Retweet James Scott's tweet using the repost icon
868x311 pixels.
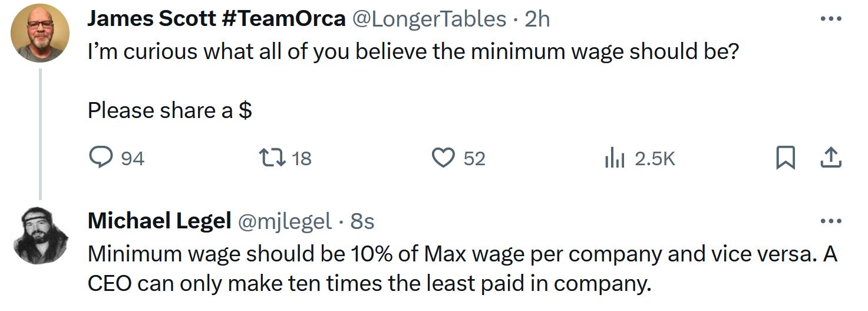tap(273, 158)
